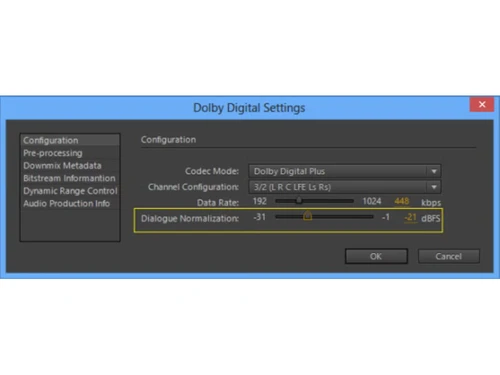
Task: Select Configuration in the left list
Action: tap(70, 140)
